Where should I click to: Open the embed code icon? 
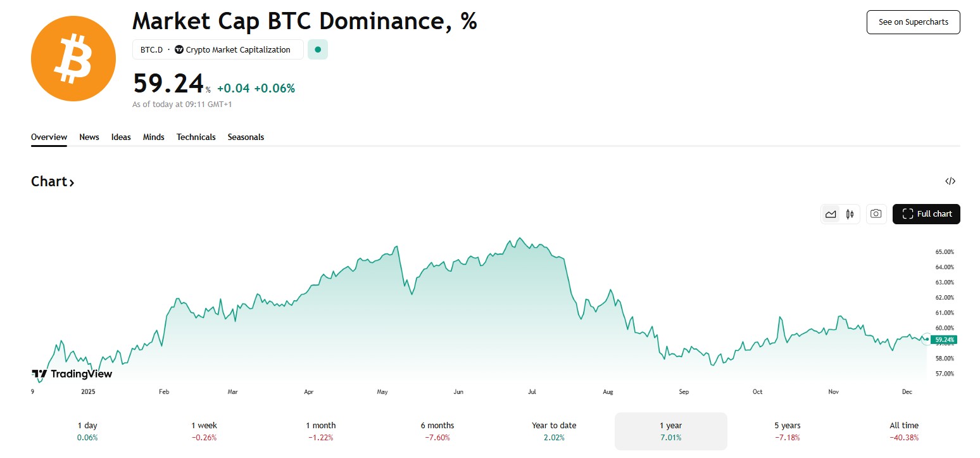point(950,181)
